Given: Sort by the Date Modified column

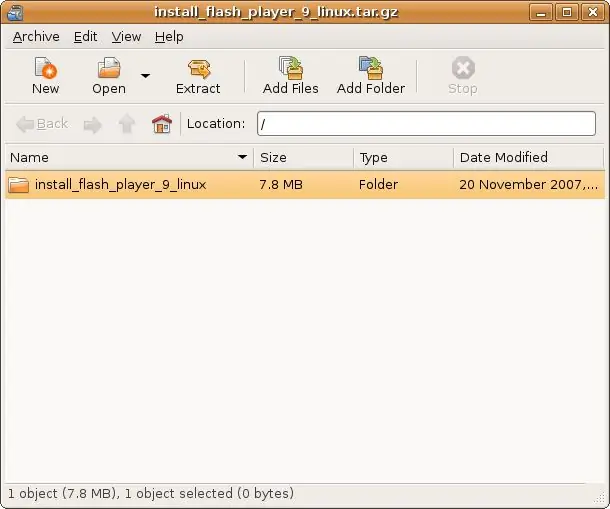Looking at the screenshot, I should 528,158.
